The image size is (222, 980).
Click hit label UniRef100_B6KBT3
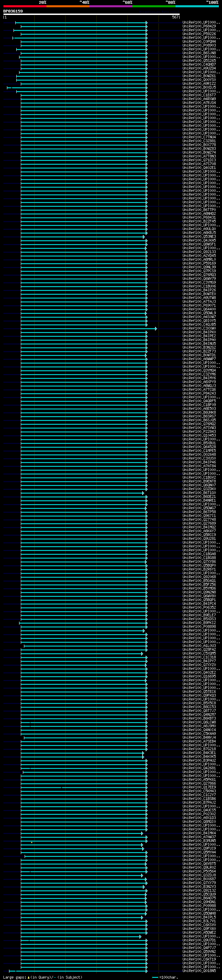[x=199, y=718]
